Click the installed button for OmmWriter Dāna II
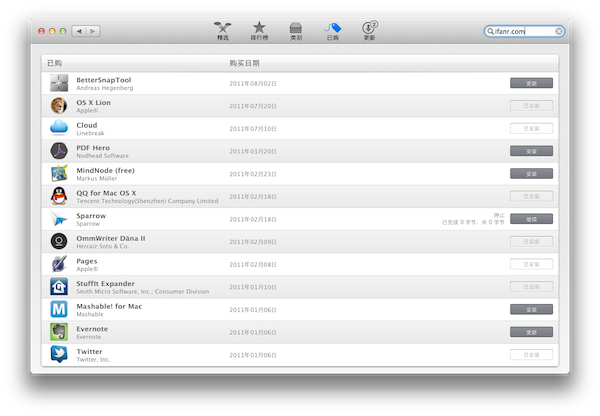This screenshot has height=416, width=600. [531, 241]
